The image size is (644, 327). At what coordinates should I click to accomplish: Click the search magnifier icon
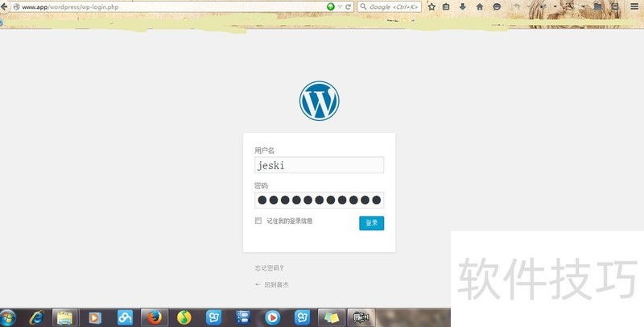pos(363,6)
